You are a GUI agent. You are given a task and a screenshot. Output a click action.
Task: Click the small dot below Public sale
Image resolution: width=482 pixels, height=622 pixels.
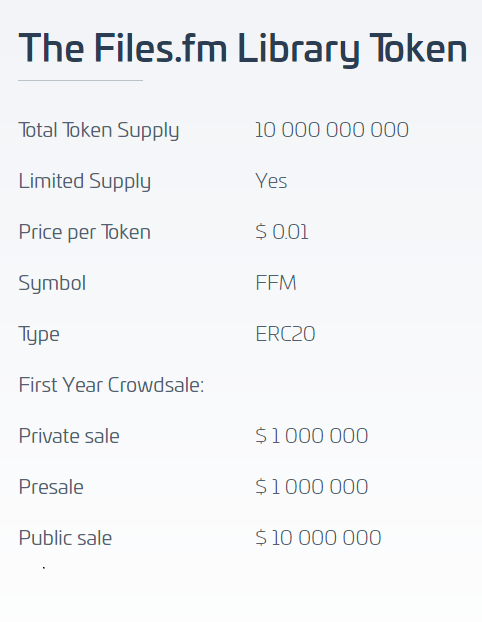pyautogui.click(x=44, y=568)
